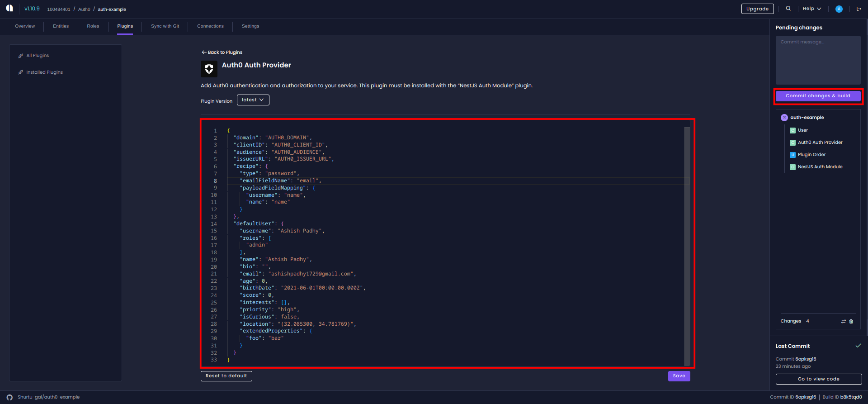Go Back to Plugins
Viewport: 868px width, 404px height.
pos(222,52)
